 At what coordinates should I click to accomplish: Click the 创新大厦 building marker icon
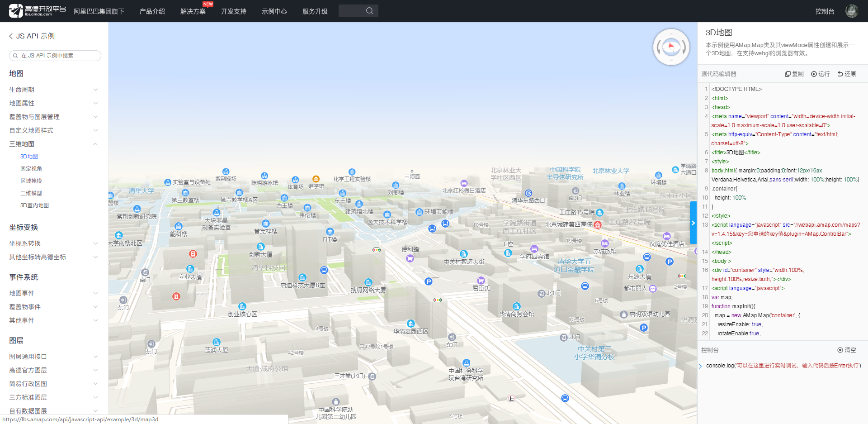coord(261,247)
